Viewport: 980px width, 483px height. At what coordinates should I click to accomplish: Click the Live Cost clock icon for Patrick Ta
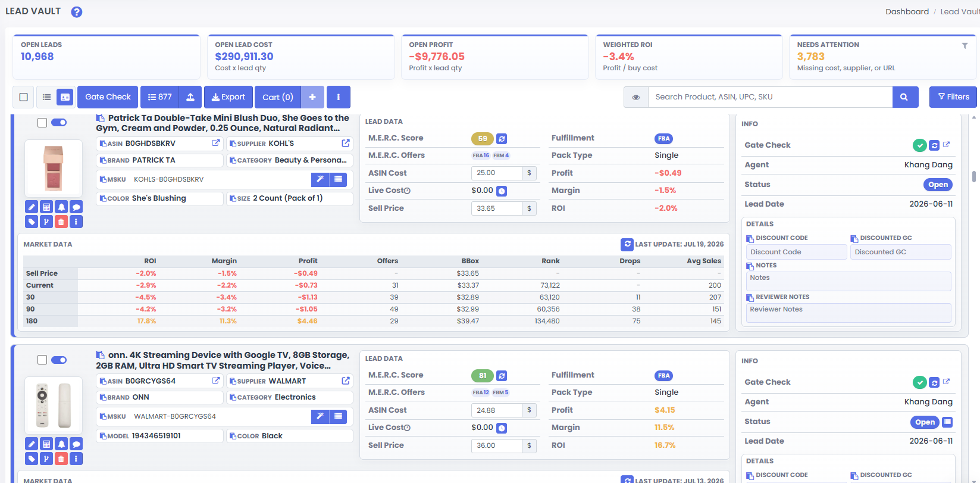502,191
